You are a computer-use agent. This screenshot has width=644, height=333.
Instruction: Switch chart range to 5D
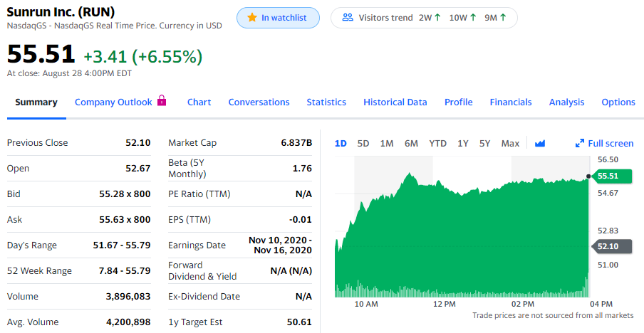[x=363, y=143]
